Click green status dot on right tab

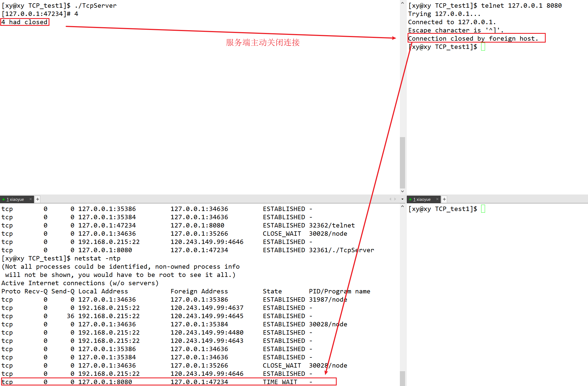(410, 199)
